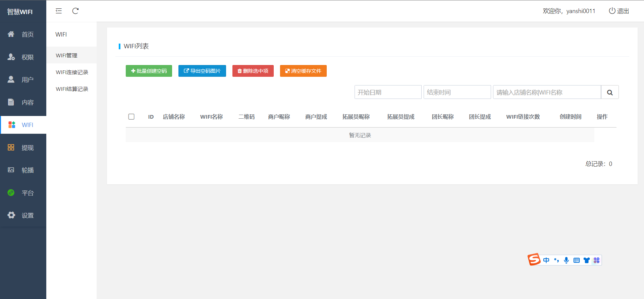
Task: Click the search magnifier button
Action: pyautogui.click(x=610, y=92)
